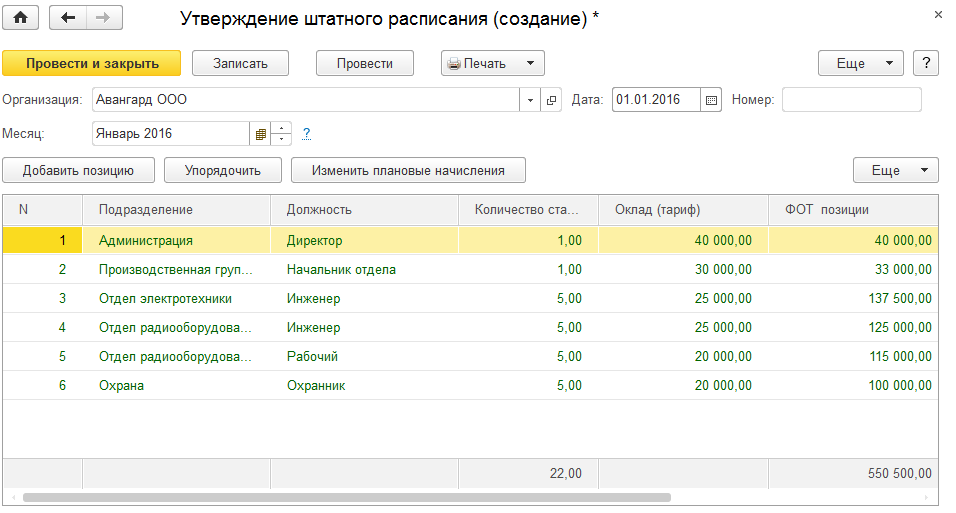Screen dimensions: 956x513
Task: Click the Записать button
Action: [240, 63]
